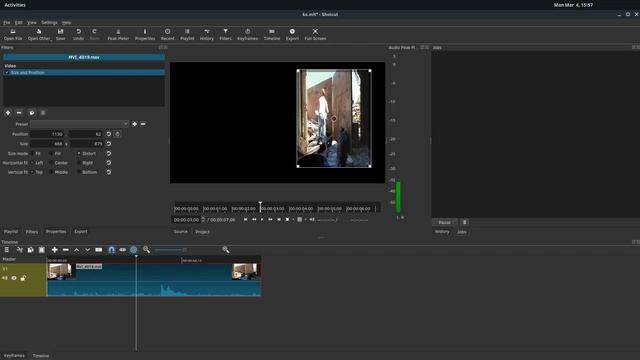This screenshot has height=360, width=640.
Task: Uncheck the Size and Position filter
Action: (7, 73)
